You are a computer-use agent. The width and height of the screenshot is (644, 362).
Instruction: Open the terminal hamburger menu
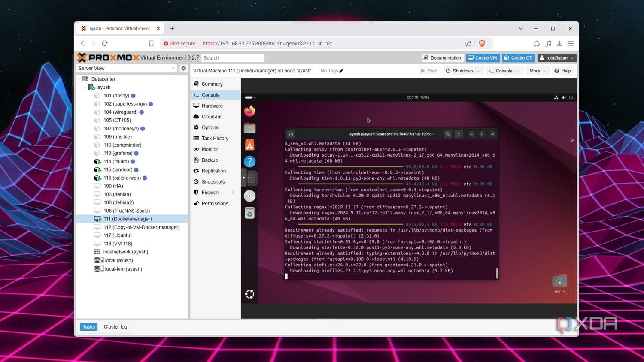tap(459, 134)
